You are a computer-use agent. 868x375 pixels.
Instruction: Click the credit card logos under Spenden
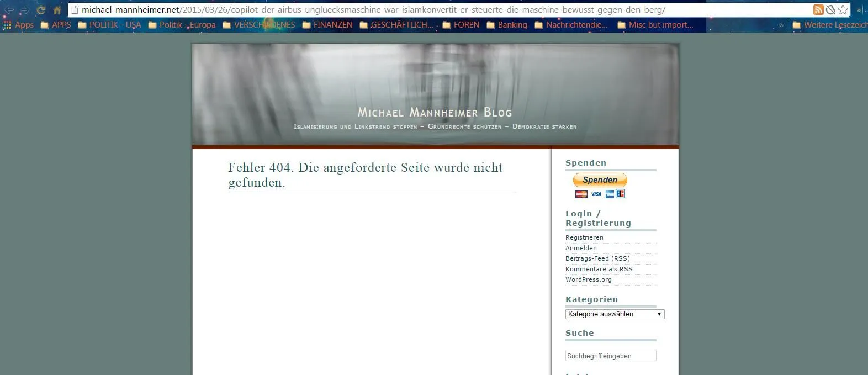click(x=600, y=194)
